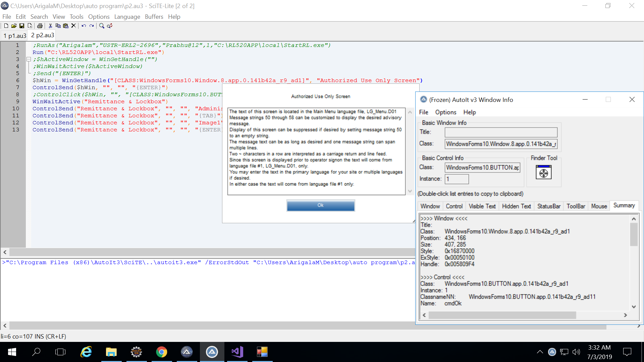Print the script using the printer icon

[x=40, y=26]
